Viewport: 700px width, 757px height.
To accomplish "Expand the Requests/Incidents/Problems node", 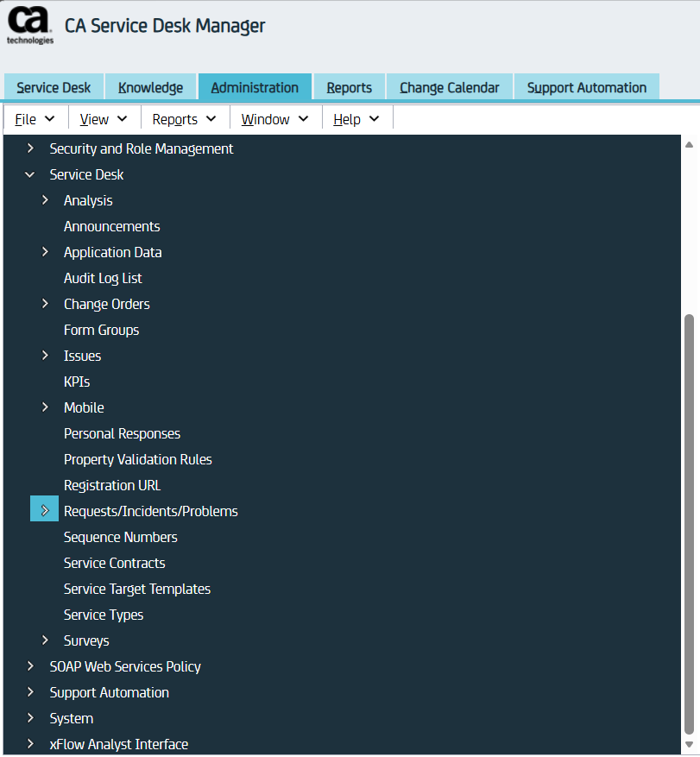I will click(45, 511).
